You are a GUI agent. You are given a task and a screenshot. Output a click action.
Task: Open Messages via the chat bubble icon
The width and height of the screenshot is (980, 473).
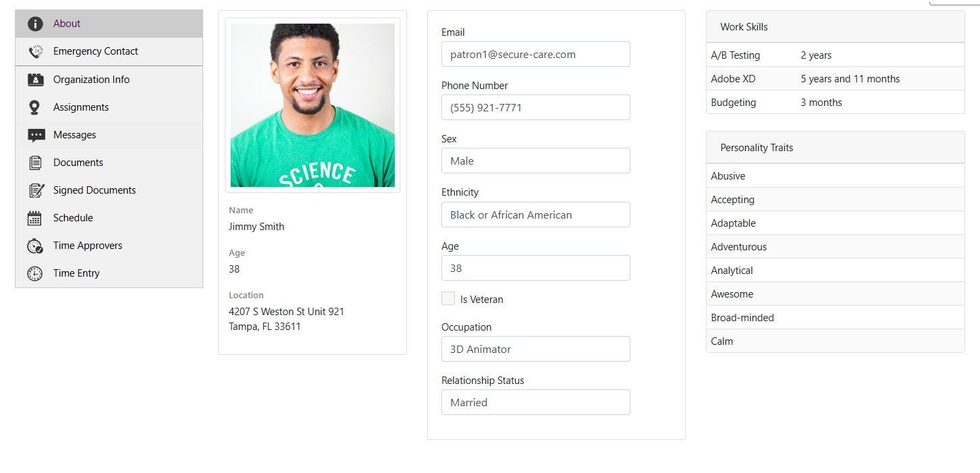coord(34,134)
